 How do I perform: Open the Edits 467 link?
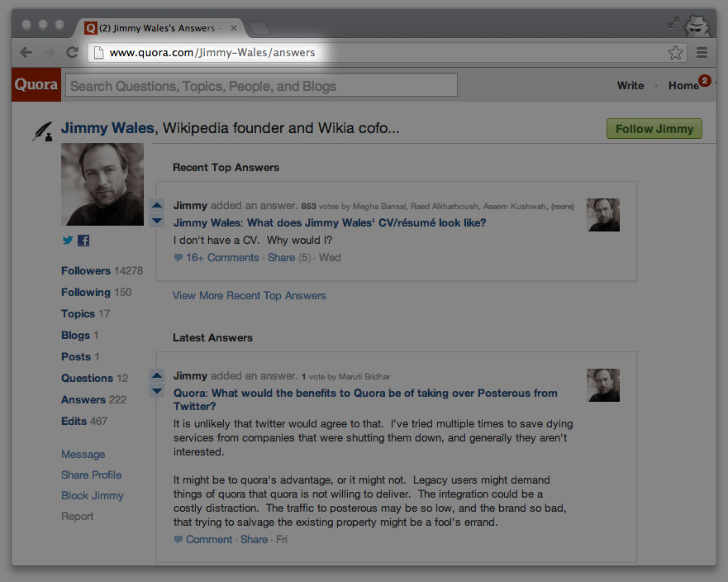click(84, 421)
